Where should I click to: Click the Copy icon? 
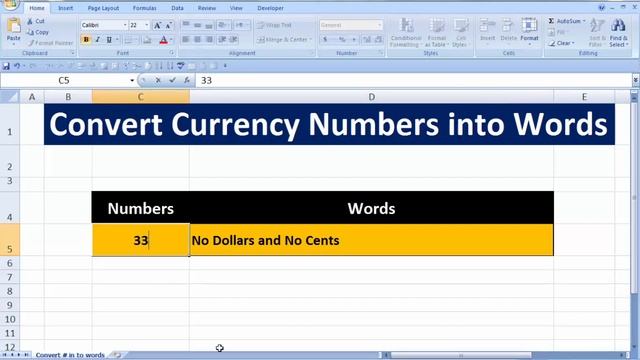point(30,32)
